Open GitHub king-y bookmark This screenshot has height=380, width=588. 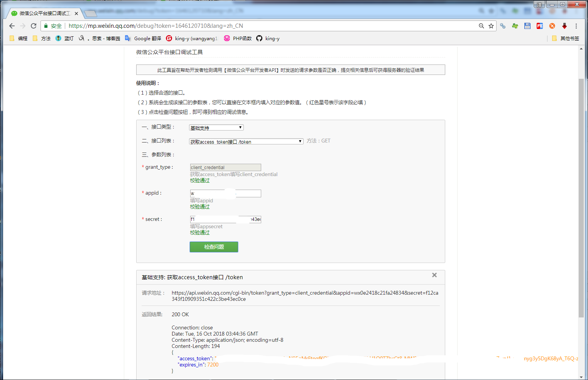tap(268, 38)
